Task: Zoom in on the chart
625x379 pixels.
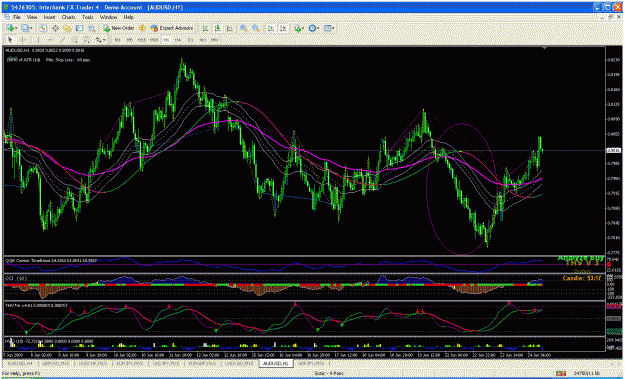Action: [x=243, y=28]
